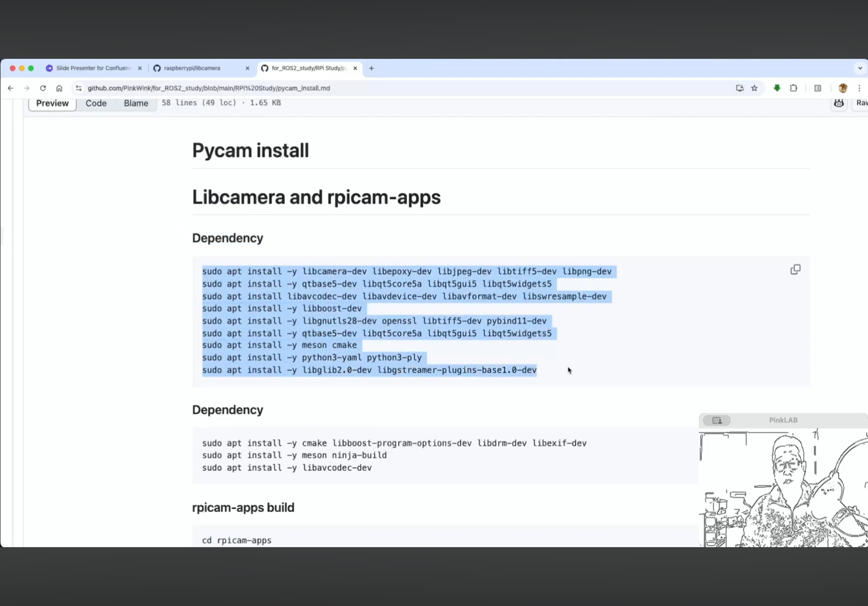Open the Copilot icon next to Raw

click(x=839, y=103)
